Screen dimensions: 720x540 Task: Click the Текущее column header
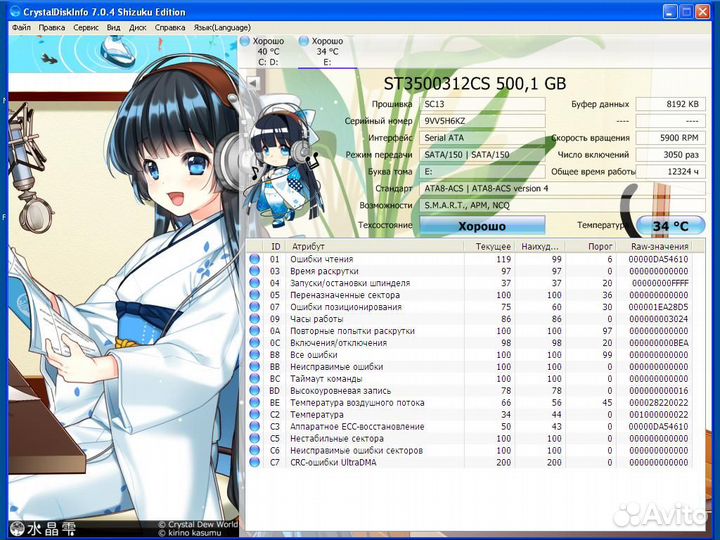click(x=489, y=247)
